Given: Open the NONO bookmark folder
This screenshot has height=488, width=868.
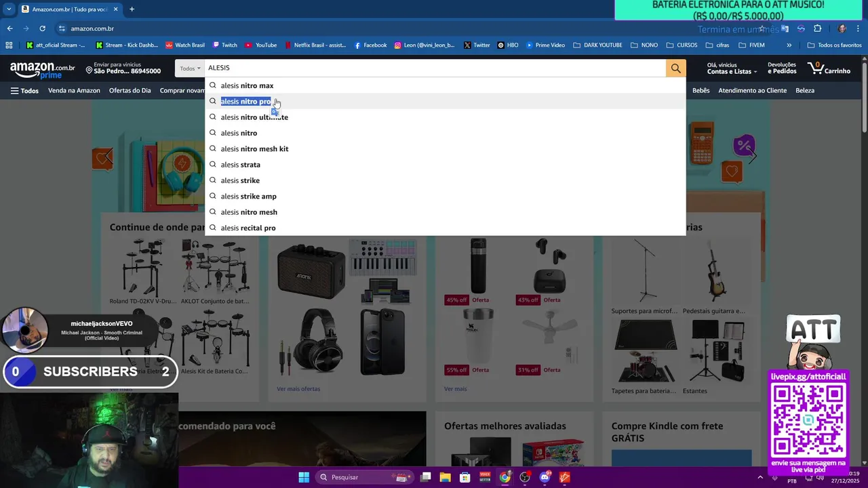Looking at the screenshot, I should pos(644,45).
